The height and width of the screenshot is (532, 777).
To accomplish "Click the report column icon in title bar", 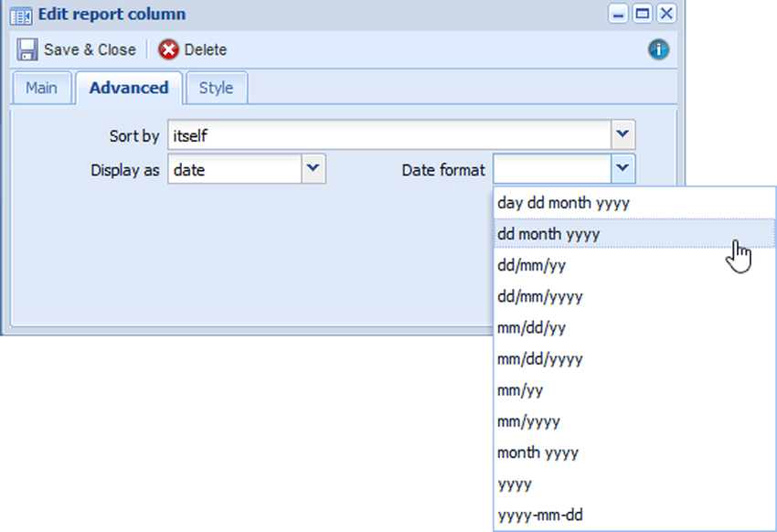I will click(x=21, y=15).
